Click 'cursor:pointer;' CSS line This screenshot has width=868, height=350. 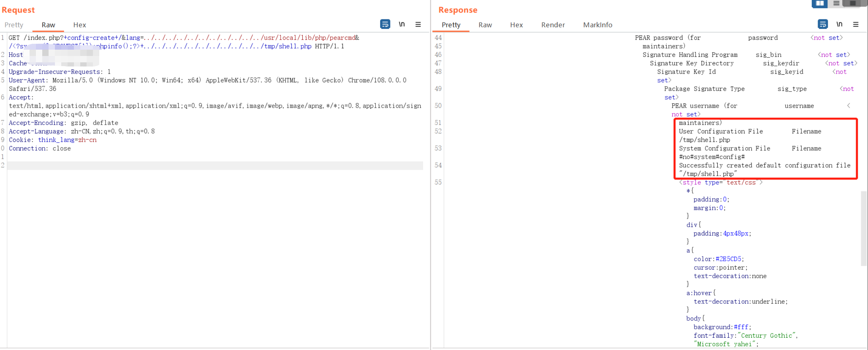(721, 268)
